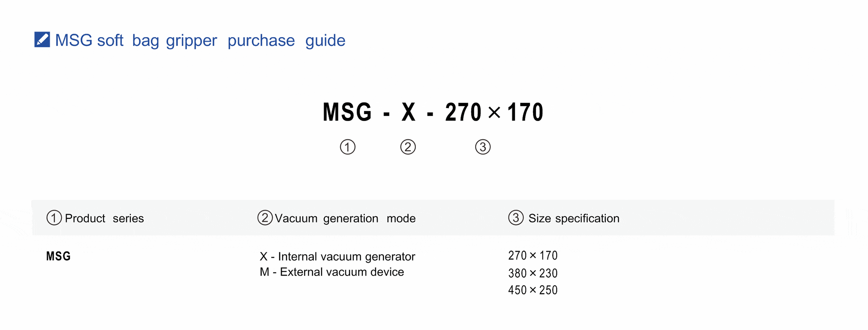Click circled number 3 under size code
Screen dimensions: 868x330
coord(483,147)
